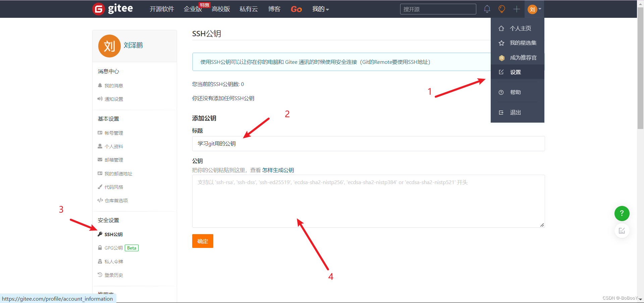Expand the 我的 dropdown in navigation
Viewport: 644px width, 303px height.
coord(320,9)
